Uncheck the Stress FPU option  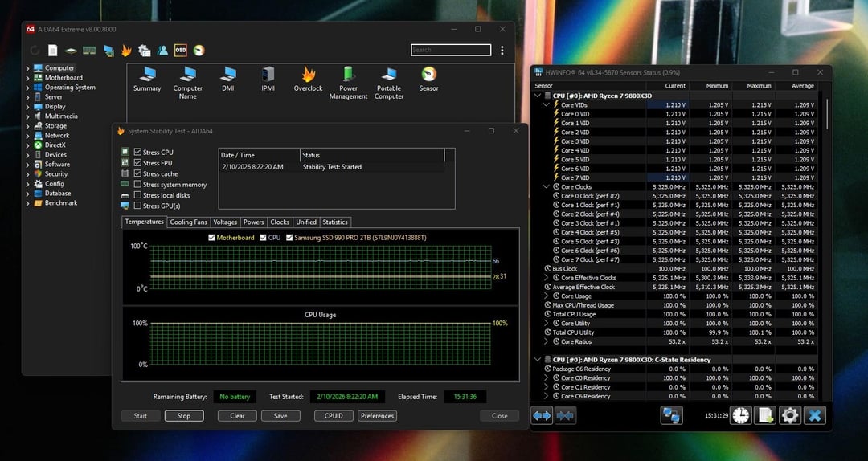click(x=138, y=163)
